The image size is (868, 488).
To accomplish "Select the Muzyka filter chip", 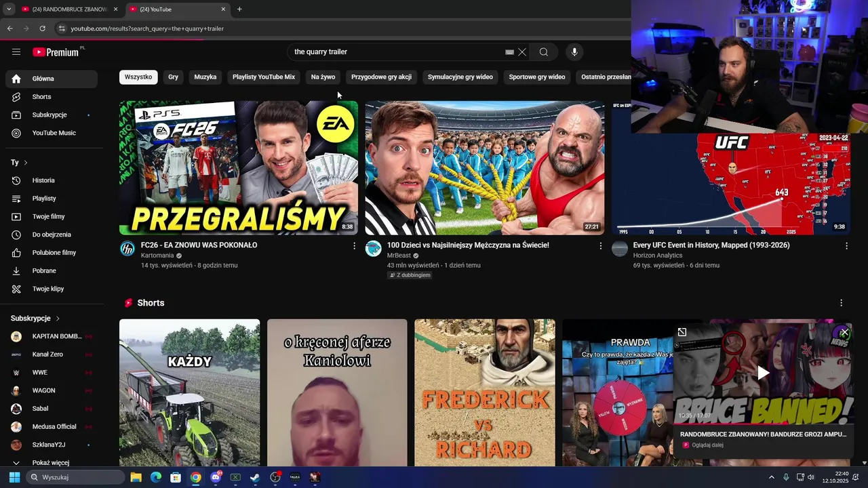I will tap(205, 77).
